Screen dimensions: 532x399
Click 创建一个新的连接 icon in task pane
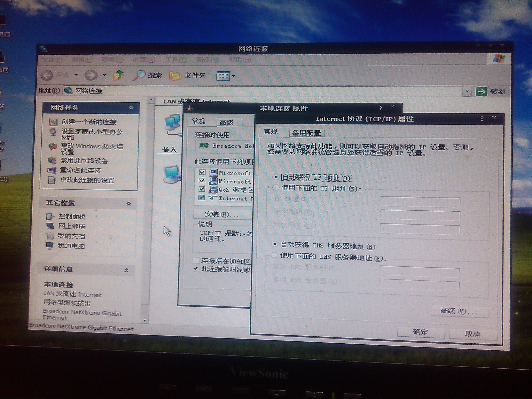pyautogui.click(x=53, y=122)
